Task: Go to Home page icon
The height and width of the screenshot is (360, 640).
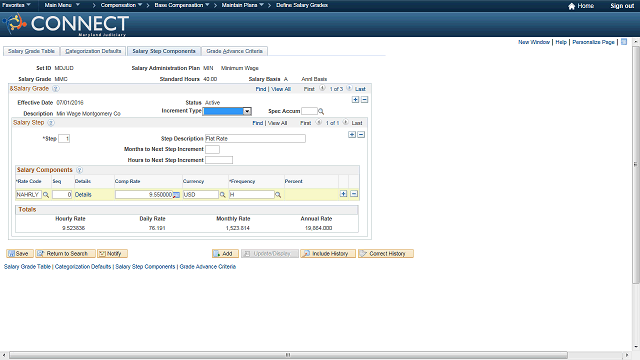Action: (x=571, y=6)
